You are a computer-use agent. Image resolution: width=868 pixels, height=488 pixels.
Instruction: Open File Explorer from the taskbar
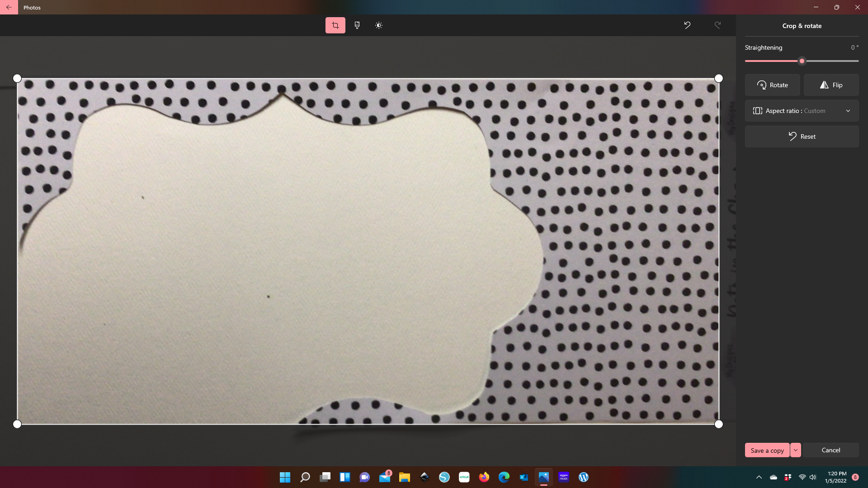pyautogui.click(x=405, y=477)
